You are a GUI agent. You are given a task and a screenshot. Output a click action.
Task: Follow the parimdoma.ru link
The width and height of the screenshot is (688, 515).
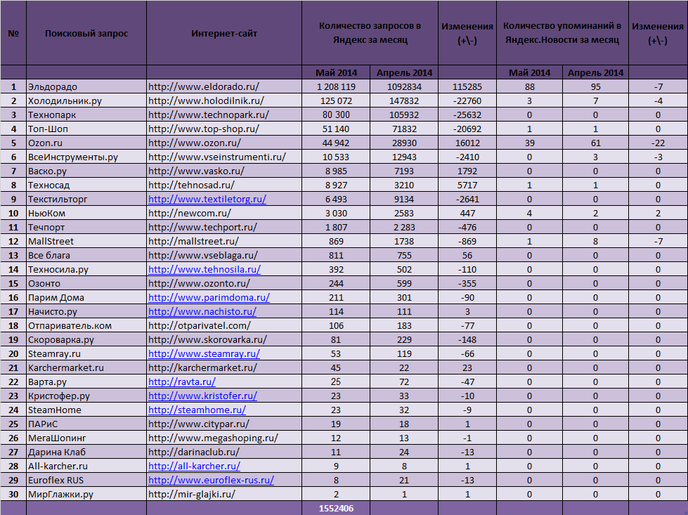209,297
